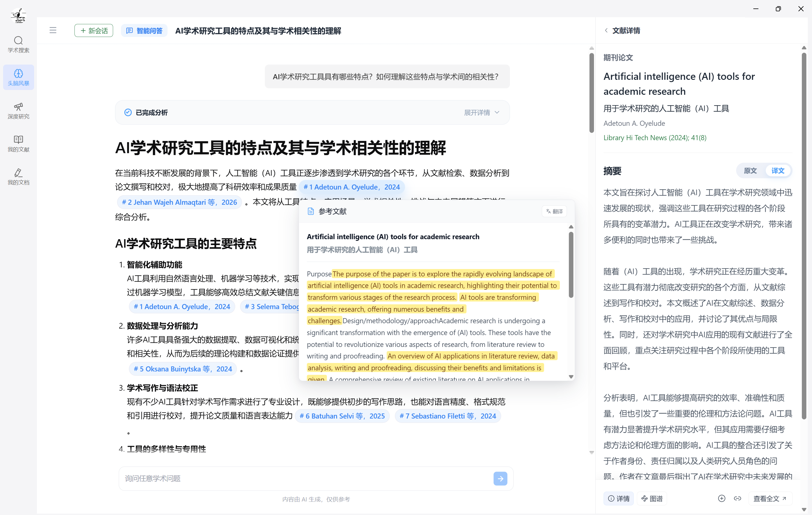Toggle the sidebar with the hamburger icon

[53, 30]
